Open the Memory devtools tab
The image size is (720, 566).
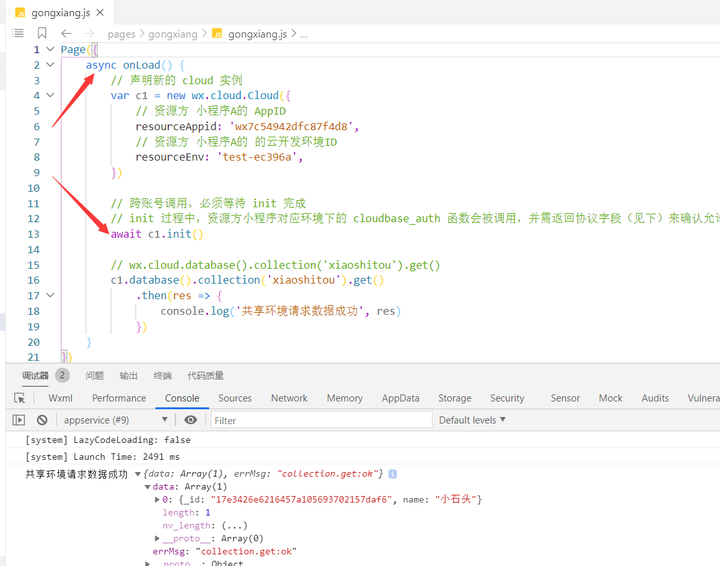click(x=344, y=398)
